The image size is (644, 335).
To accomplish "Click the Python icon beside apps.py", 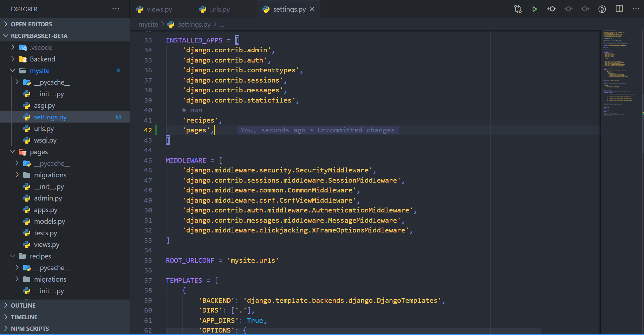I will [x=27, y=210].
